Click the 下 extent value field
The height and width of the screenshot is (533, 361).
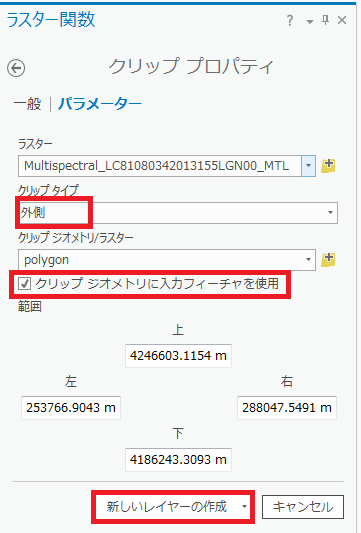(x=178, y=460)
